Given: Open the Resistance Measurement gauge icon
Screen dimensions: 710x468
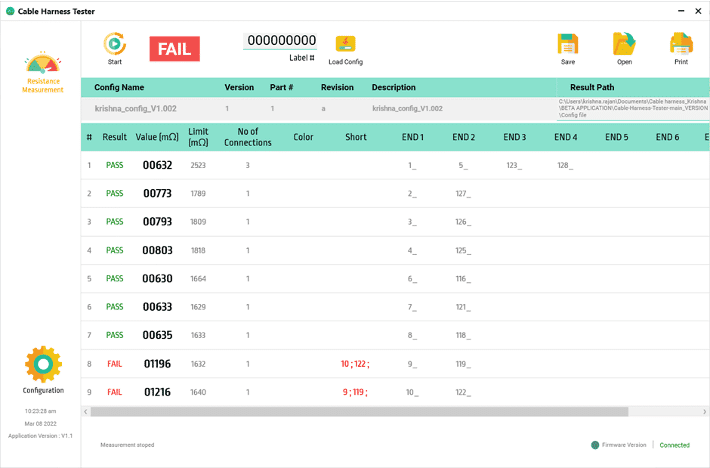Looking at the screenshot, I should click(43, 62).
